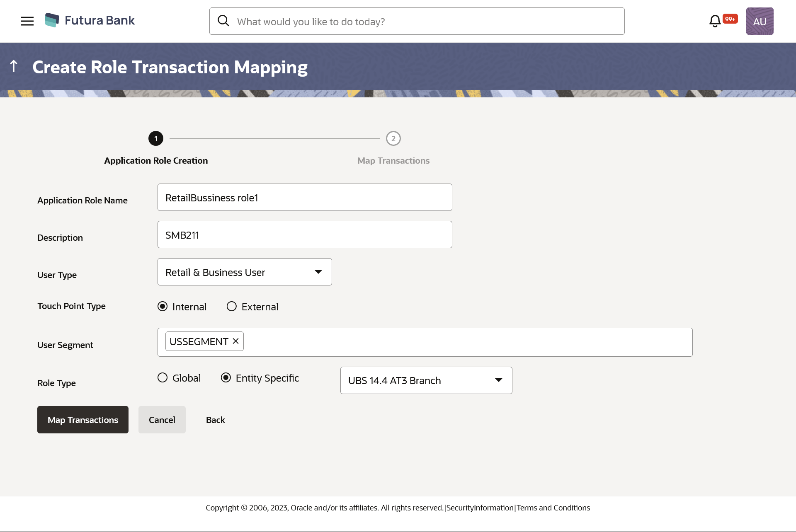Click the Cancel button

[x=162, y=419]
